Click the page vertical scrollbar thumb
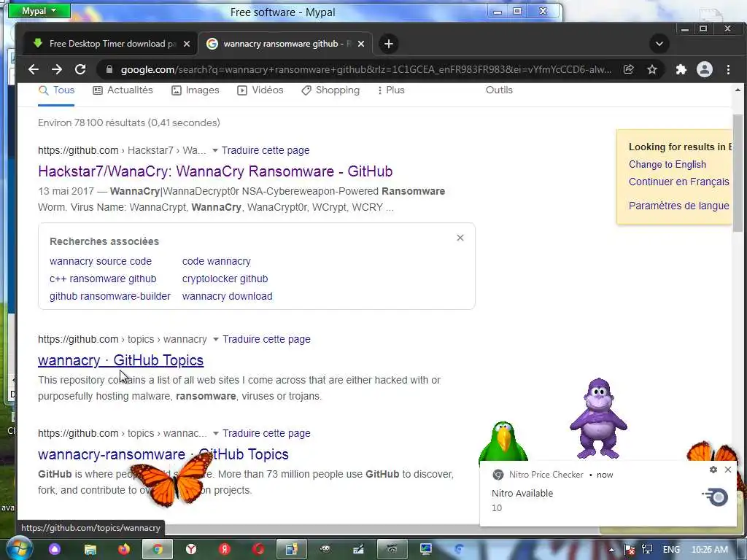Screen dimensions: 747x560 pos(738,173)
